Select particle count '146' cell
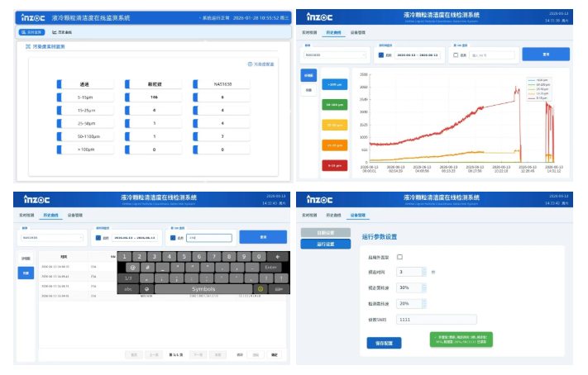Image resolution: width=588 pixels, height=375 pixels. point(154,97)
